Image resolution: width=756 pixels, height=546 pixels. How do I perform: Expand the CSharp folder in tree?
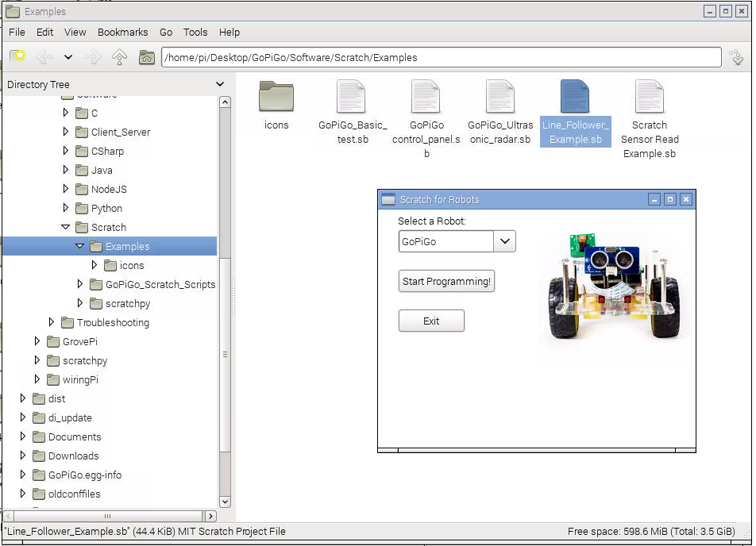[66, 151]
